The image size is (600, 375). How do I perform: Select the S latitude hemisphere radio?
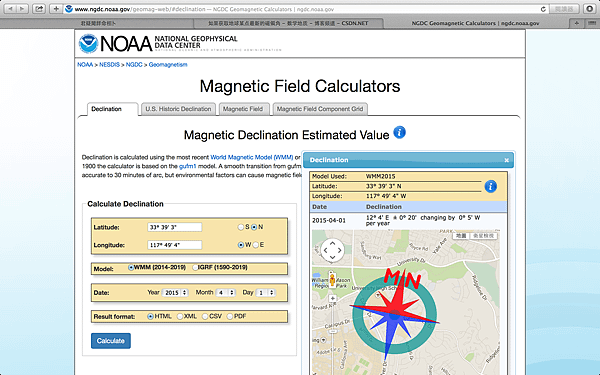(241, 227)
